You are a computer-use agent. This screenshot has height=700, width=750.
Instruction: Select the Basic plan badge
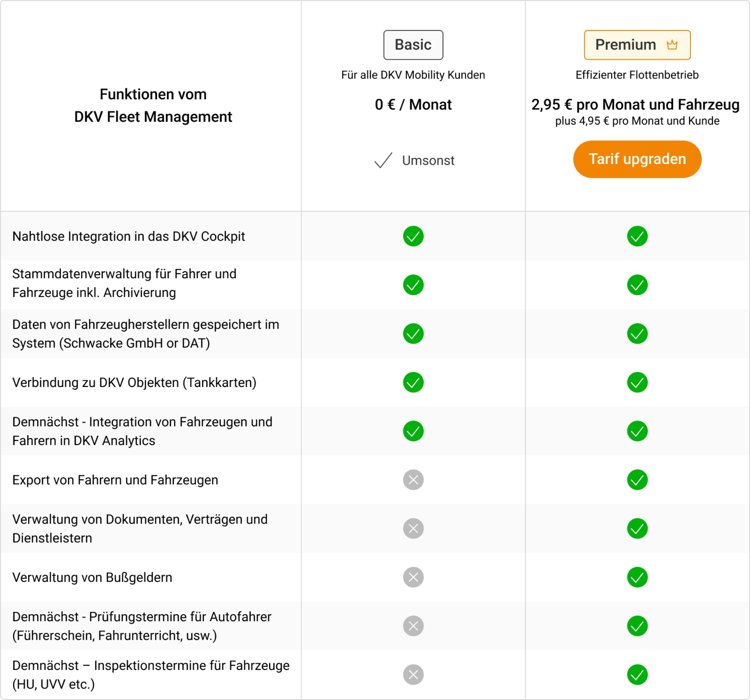(413, 45)
